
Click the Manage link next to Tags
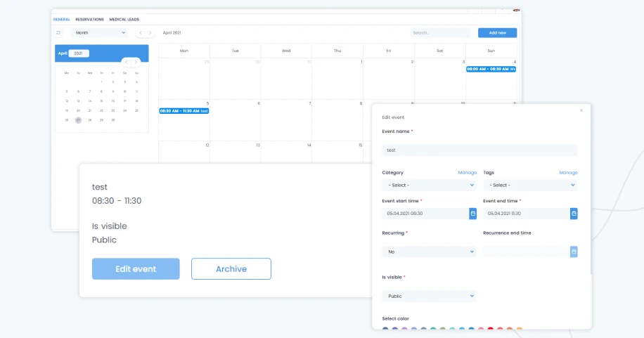(569, 173)
